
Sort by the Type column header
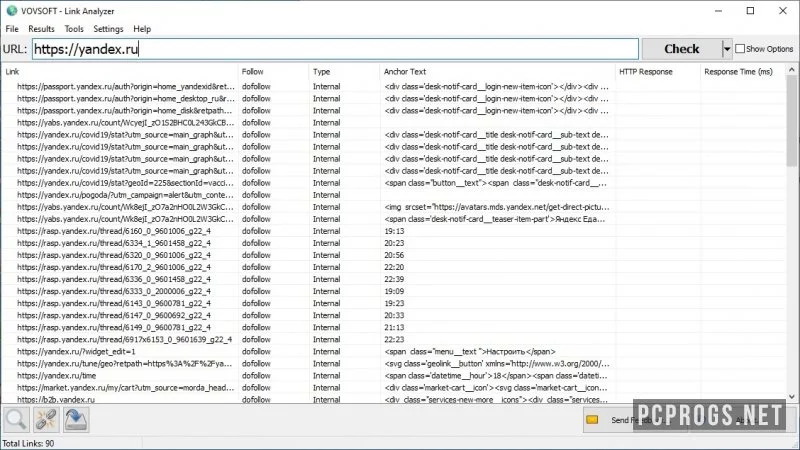tap(344, 71)
